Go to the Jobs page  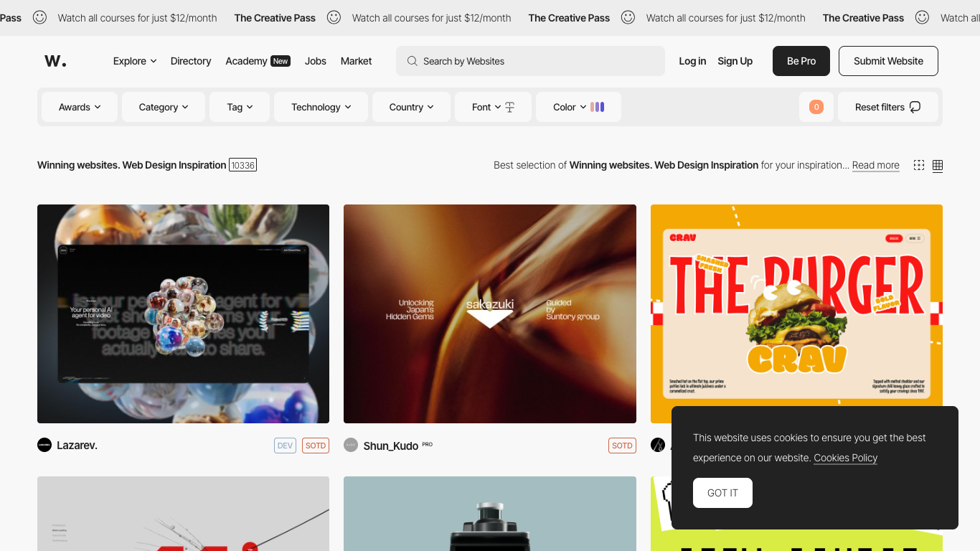click(316, 61)
